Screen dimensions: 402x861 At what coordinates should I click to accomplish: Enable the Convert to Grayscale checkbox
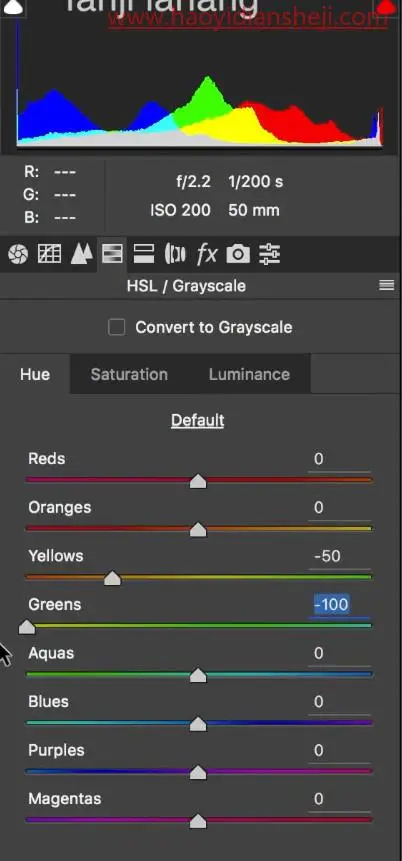tap(116, 328)
